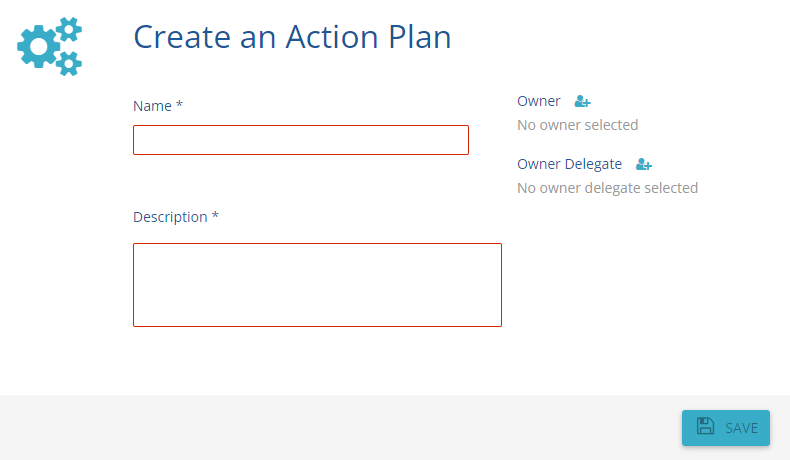This screenshot has width=790, height=460.
Task: Click the required asterisk beside Description
Action: [x=215, y=216]
